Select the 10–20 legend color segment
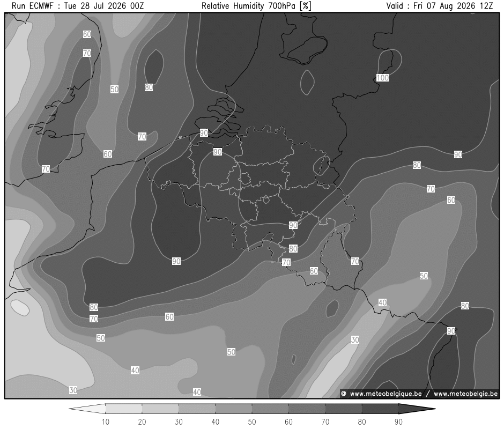 124,409
